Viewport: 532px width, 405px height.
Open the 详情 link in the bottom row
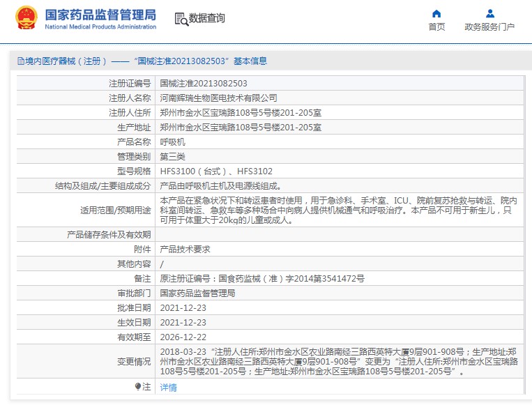(x=168, y=387)
